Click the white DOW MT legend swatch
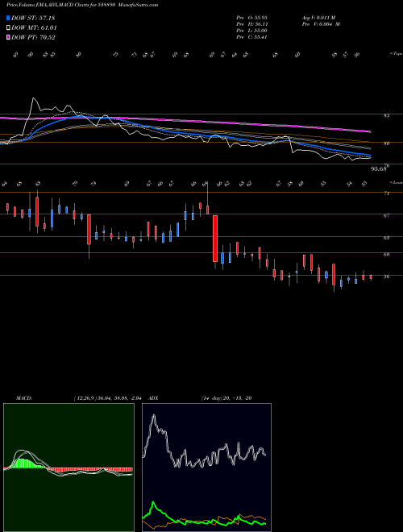Viewport: 403px width, 532px height. [8, 28]
